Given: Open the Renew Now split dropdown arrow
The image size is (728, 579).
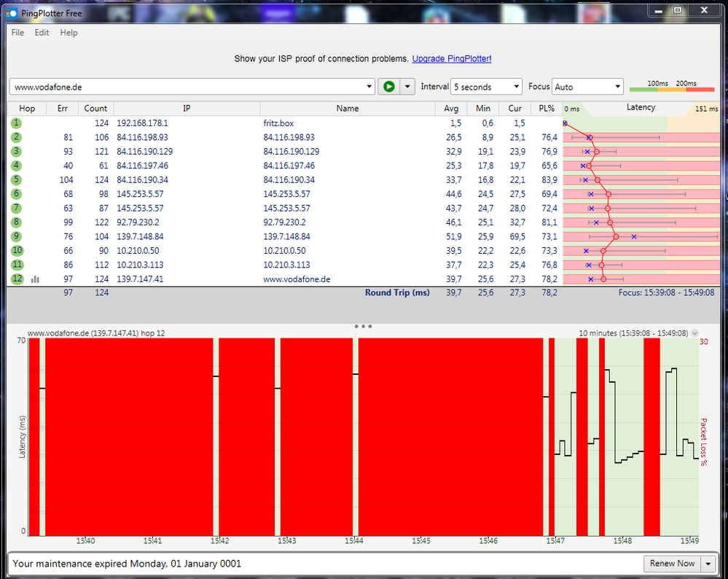Looking at the screenshot, I should [708, 564].
